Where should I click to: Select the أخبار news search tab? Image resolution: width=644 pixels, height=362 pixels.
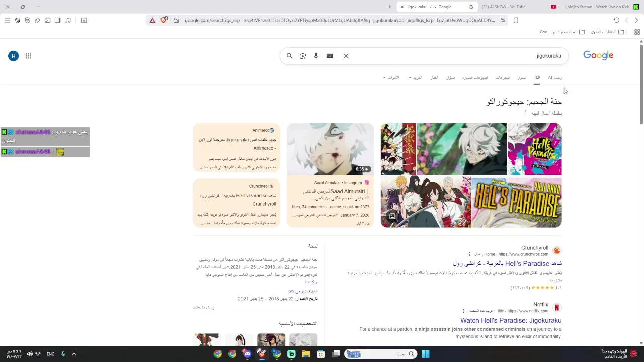[x=434, y=78]
